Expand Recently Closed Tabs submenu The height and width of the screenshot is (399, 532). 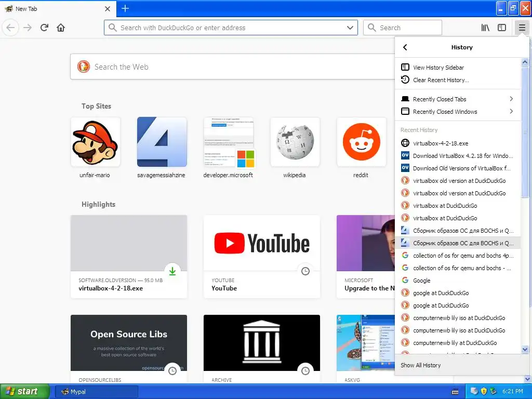[458, 99]
